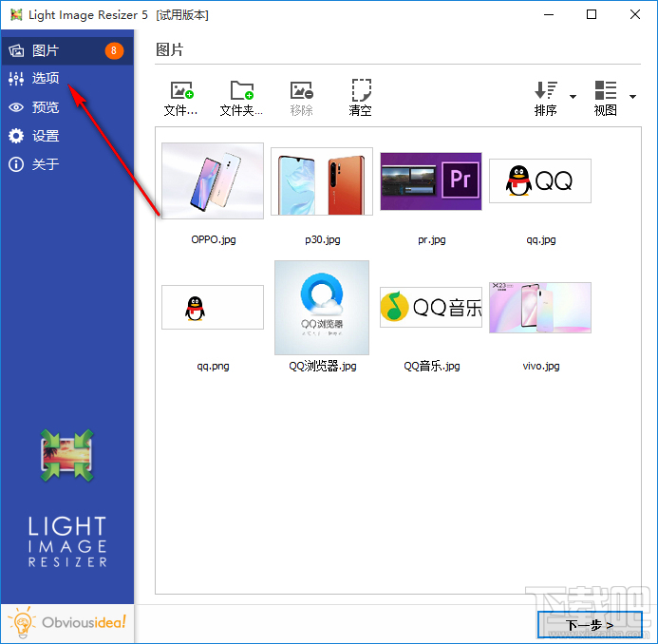
Task: Select the OPPO.jpg thumbnail
Action: tap(213, 180)
